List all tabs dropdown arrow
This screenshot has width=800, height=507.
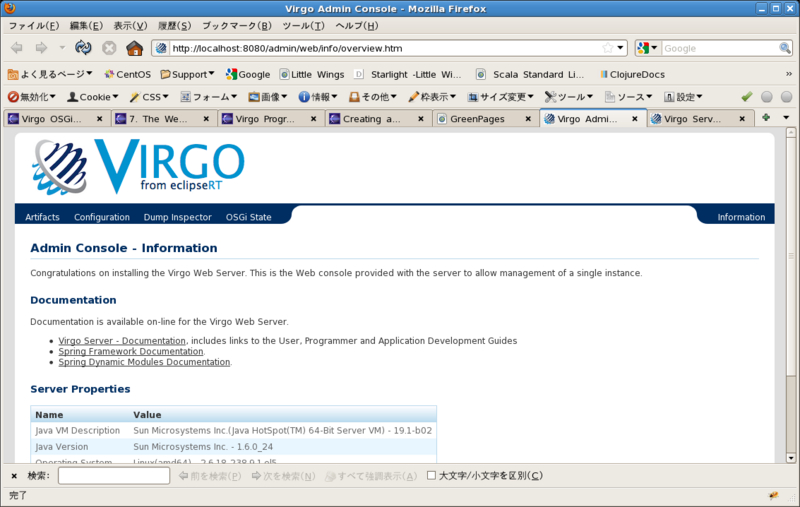coord(786,118)
